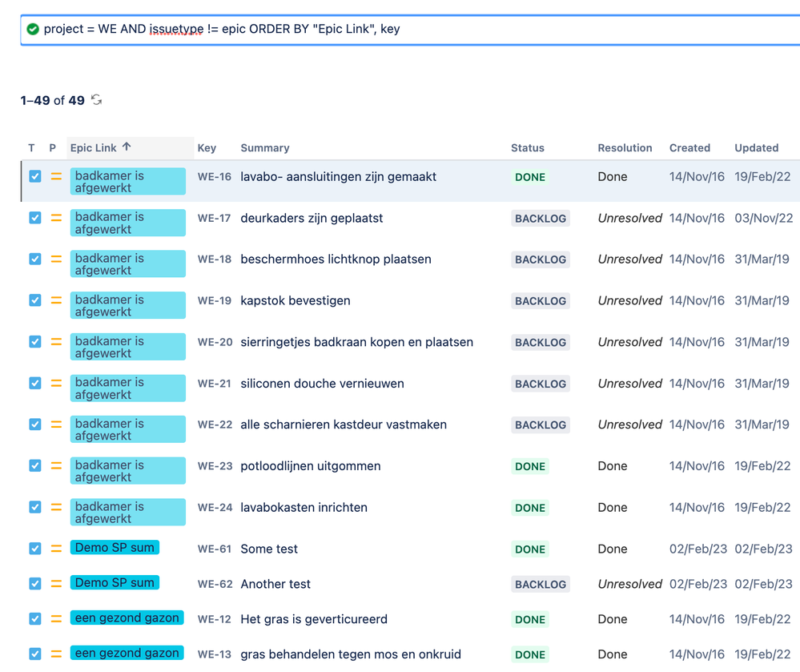Click the issue type checkbox icon for WE-21
The width and height of the screenshot is (800, 672).
tap(35, 383)
